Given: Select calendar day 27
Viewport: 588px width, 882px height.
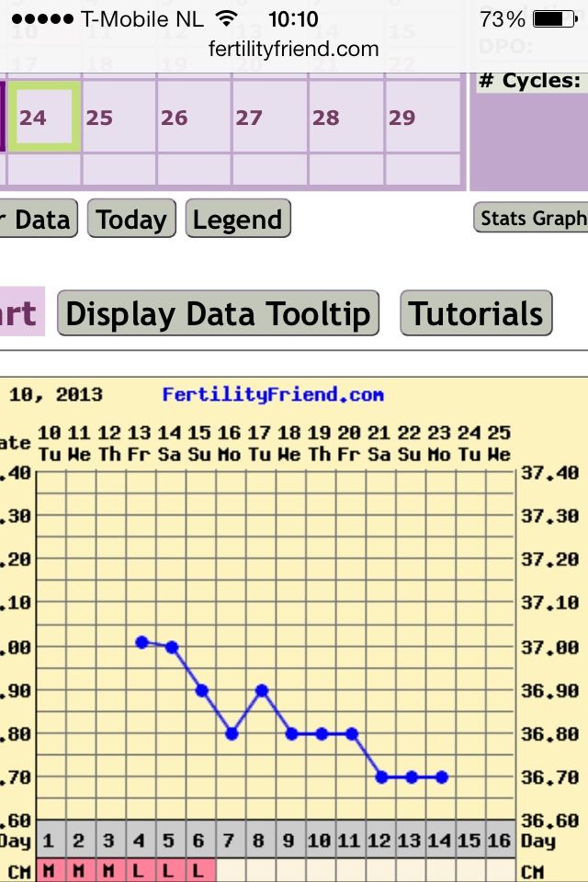Looking at the screenshot, I should [x=269, y=117].
